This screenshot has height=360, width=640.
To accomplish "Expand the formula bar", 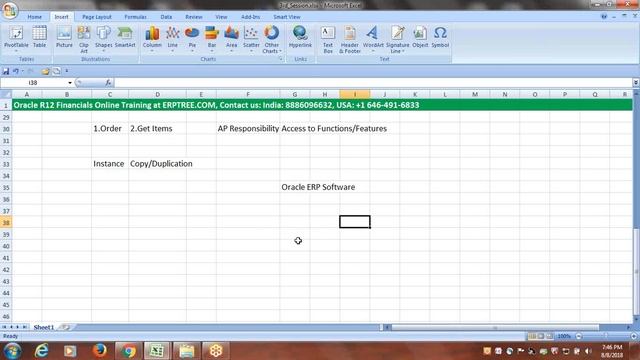I will point(636,83).
